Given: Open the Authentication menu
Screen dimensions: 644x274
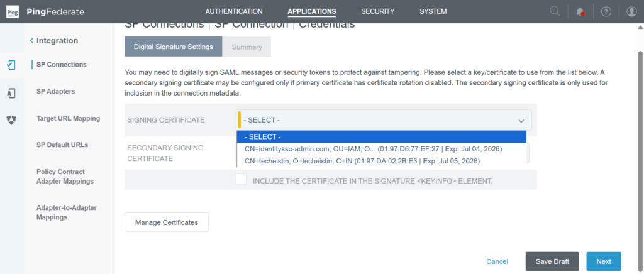Looking at the screenshot, I should (234, 11).
